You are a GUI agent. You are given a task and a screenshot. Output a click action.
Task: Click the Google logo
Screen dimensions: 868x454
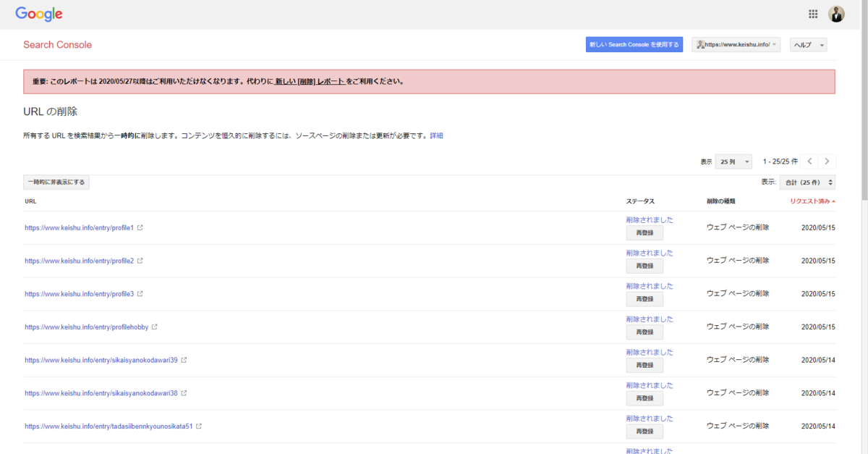(39, 14)
